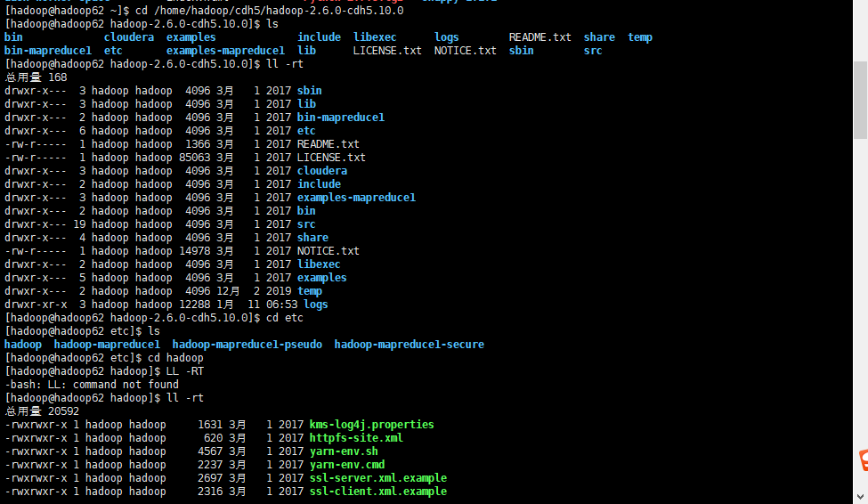Click the "-bash: LL: command not found" error line

click(92, 385)
